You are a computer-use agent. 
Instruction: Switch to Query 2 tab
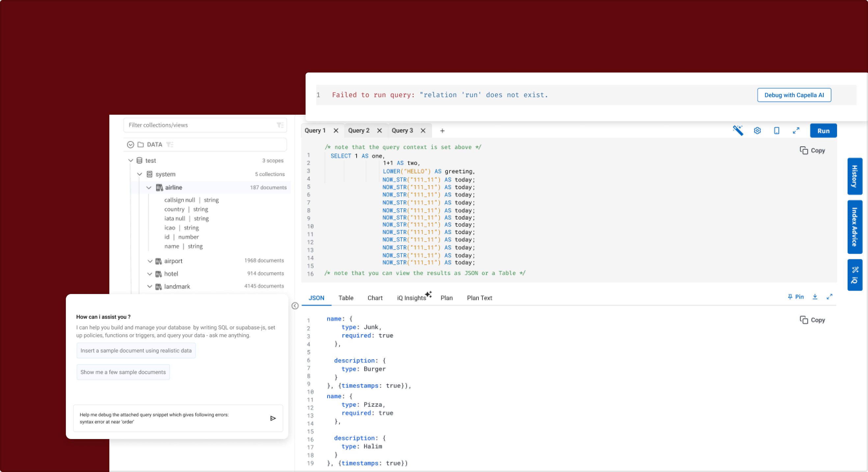(359, 131)
